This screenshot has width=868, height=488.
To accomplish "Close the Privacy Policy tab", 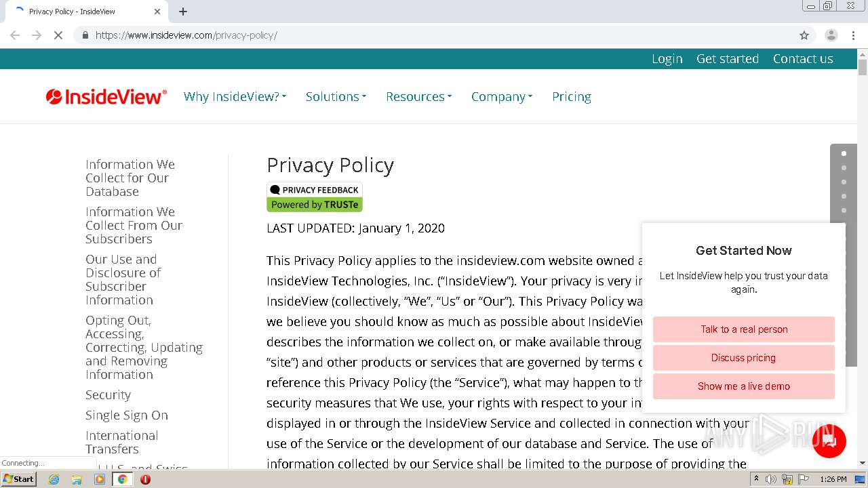I will point(157,12).
